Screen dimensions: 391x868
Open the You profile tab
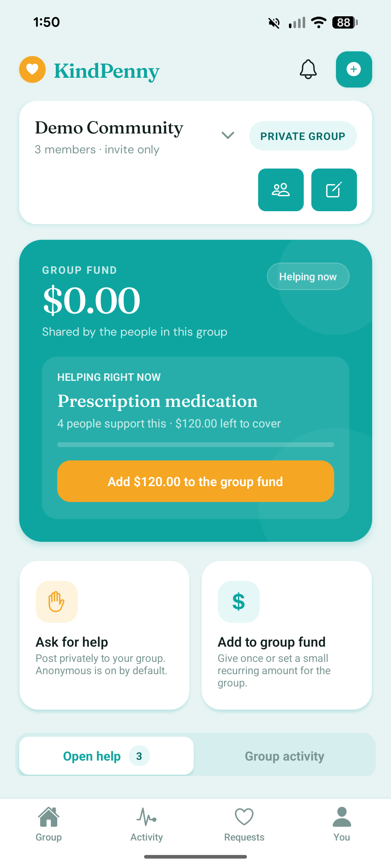341,825
